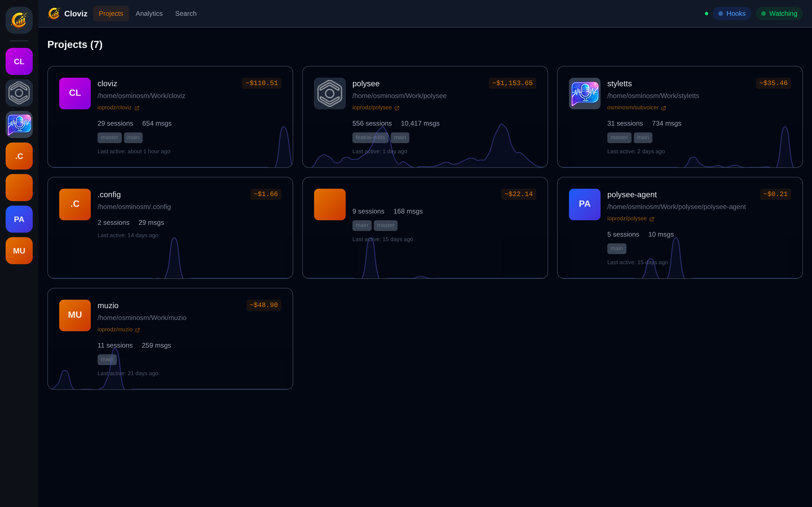Click the external link icon beside osminosm/subvoicer
This screenshot has height=507, width=812.
664,108
